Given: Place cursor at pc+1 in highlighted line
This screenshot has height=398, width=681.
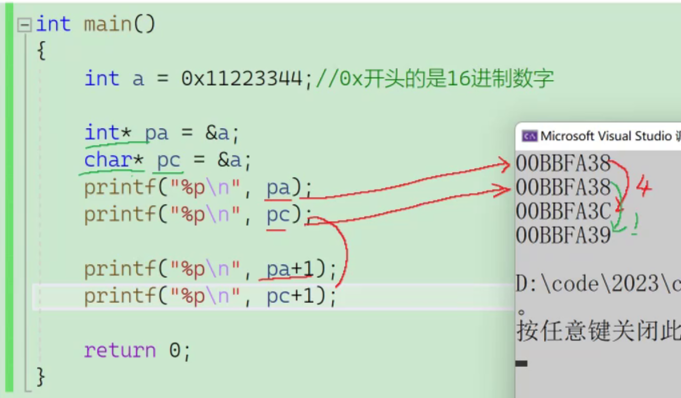Looking at the screenshot, I should (x=290, y=296).
